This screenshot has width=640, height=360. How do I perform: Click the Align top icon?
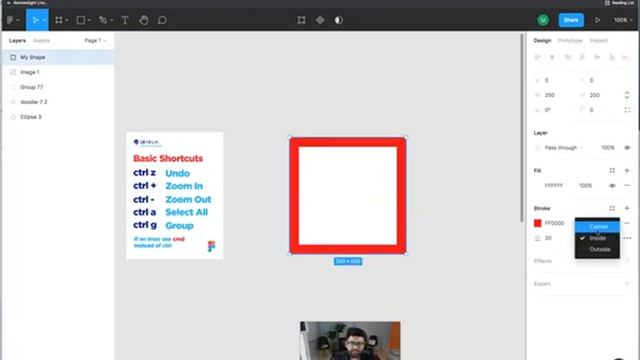pyautogui.click(x=582, y=58)
